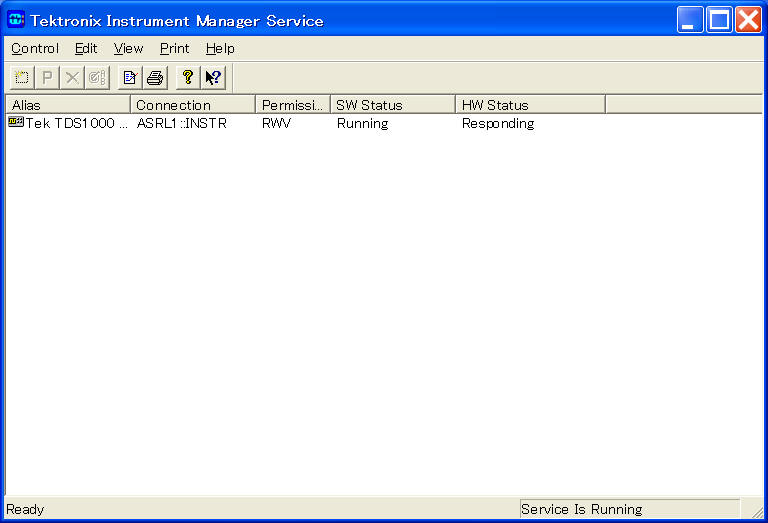Click the instrument search toolbar icon
This screenshot has height=523, width=768.
[x=97, y=77]
